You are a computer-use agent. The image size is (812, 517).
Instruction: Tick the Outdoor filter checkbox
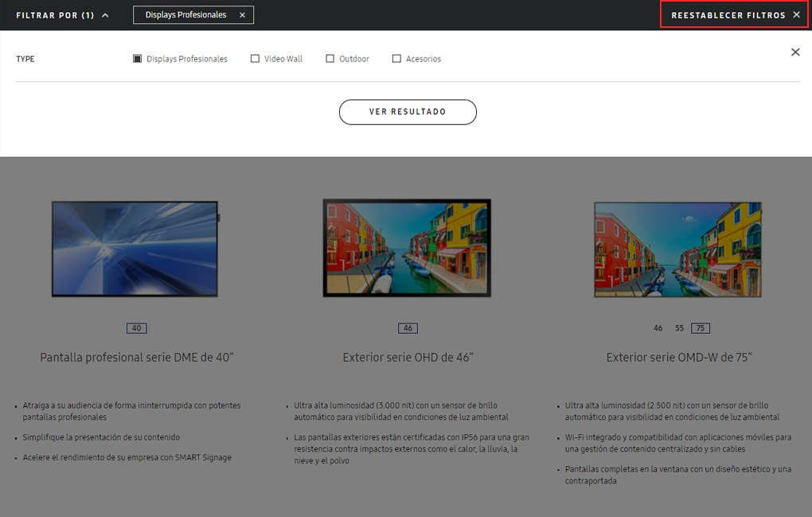click(330, 58)
